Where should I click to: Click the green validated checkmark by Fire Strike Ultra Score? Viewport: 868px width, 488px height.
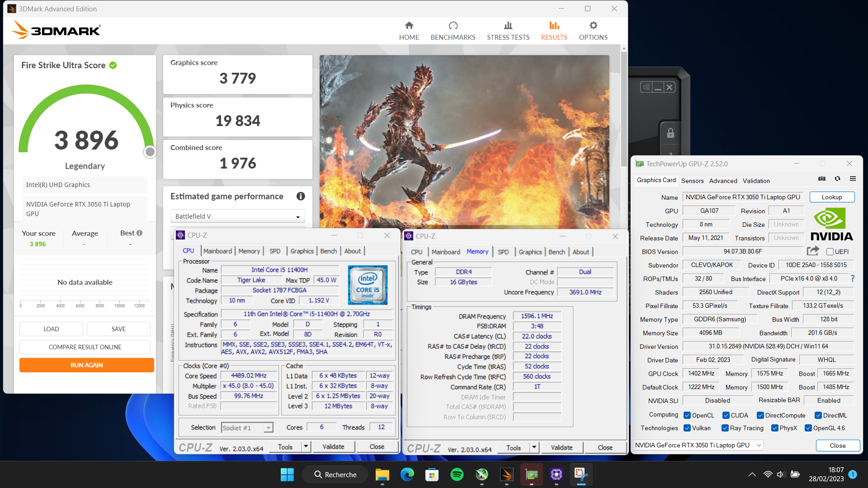[x=113, y=65]
